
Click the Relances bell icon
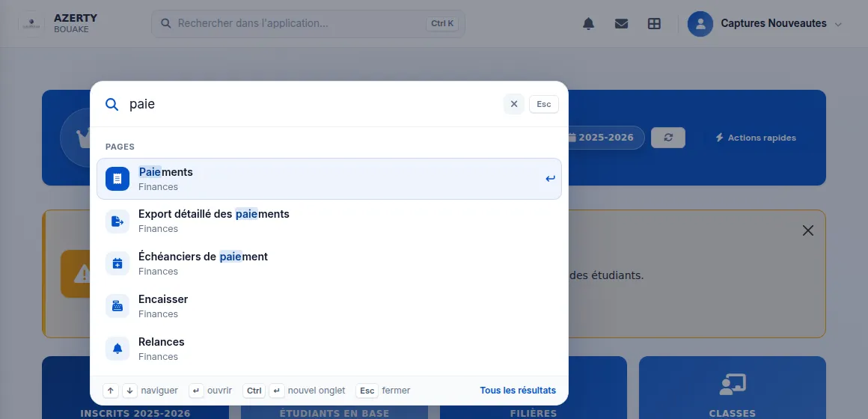point(117,349)
